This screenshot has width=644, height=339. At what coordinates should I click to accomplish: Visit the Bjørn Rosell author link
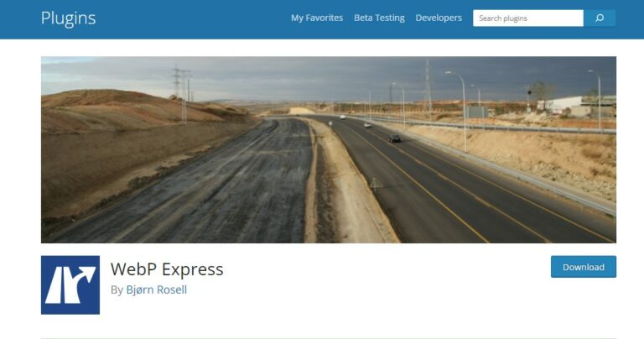coord(157,289)
